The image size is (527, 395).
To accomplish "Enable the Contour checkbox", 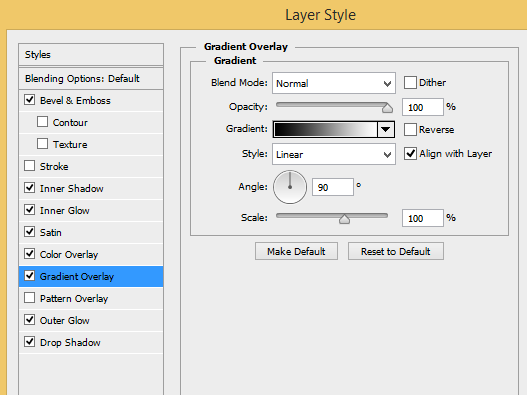I will tap(42, 122).
